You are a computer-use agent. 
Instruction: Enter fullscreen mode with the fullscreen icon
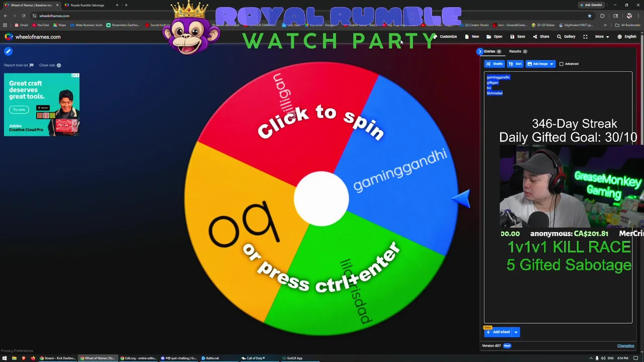click(585, 37)
